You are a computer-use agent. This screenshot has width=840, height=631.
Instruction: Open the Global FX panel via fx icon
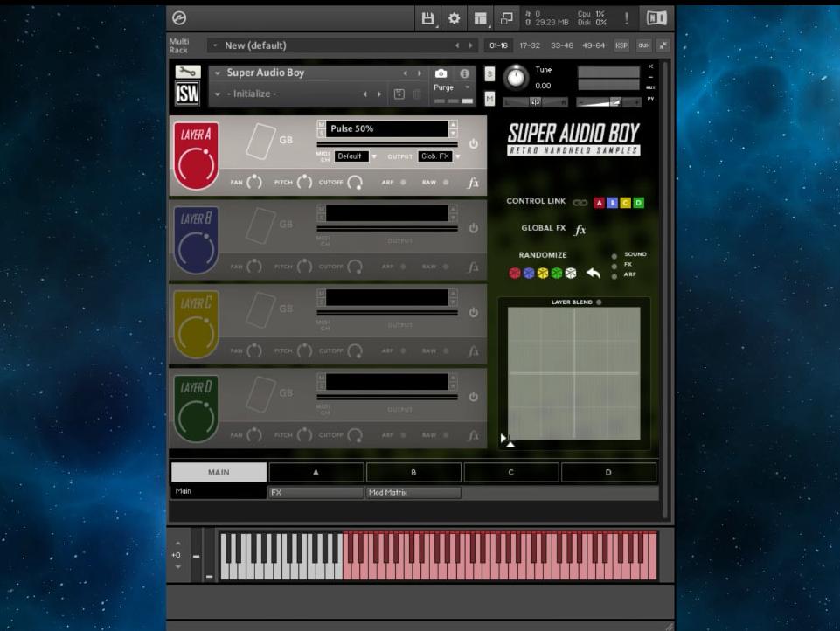579,228
